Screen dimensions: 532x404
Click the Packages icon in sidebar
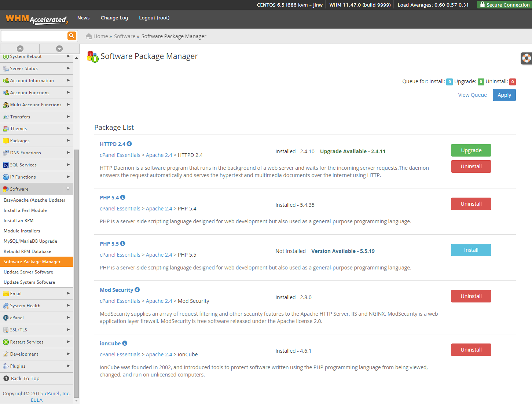pyautogui.click(x=6, y=141)
